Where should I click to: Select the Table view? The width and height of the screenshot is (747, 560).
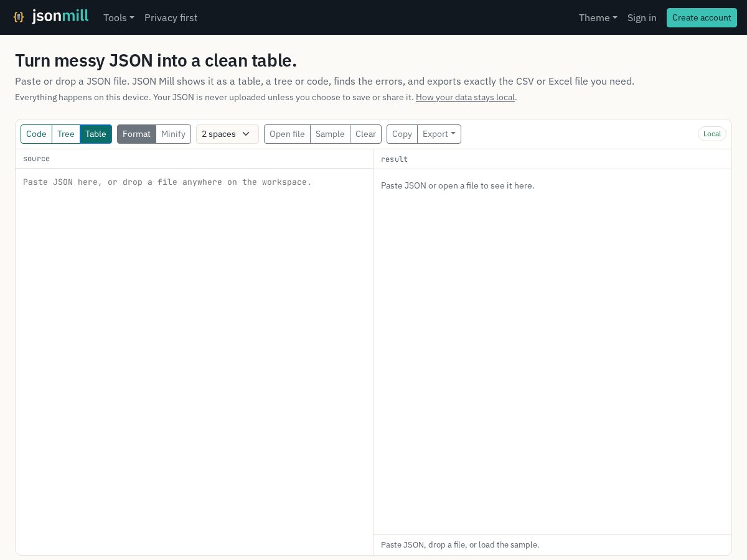96,134
